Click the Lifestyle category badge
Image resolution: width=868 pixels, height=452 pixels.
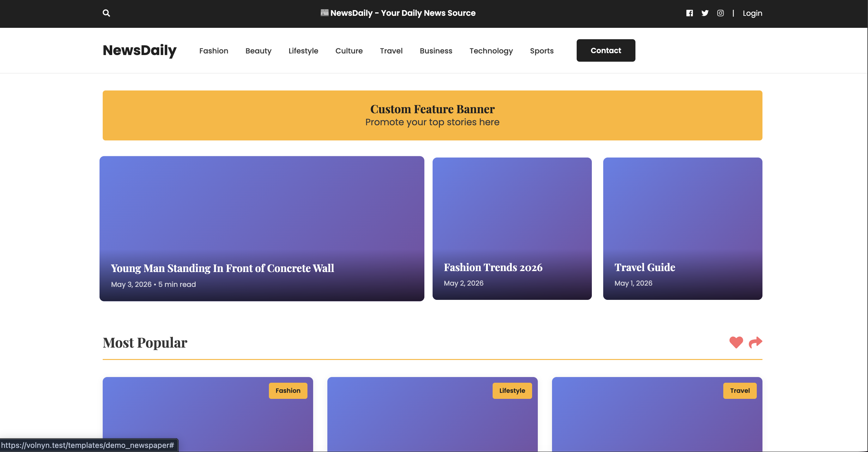click(x=512, y=391)
